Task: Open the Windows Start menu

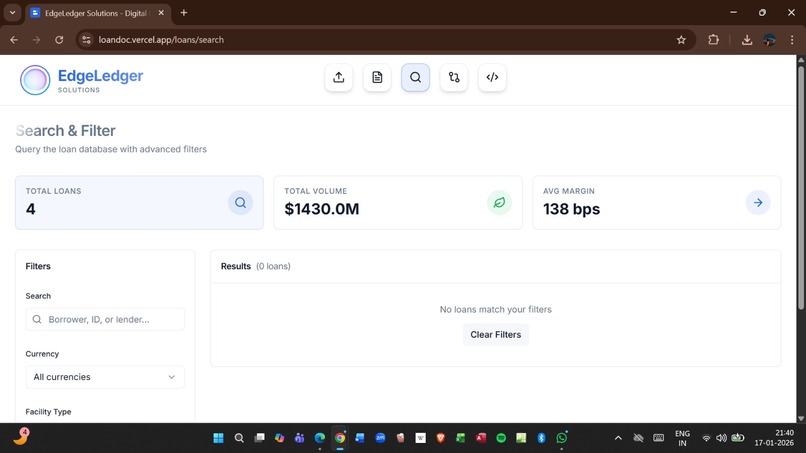Action: tap(218, 438)
